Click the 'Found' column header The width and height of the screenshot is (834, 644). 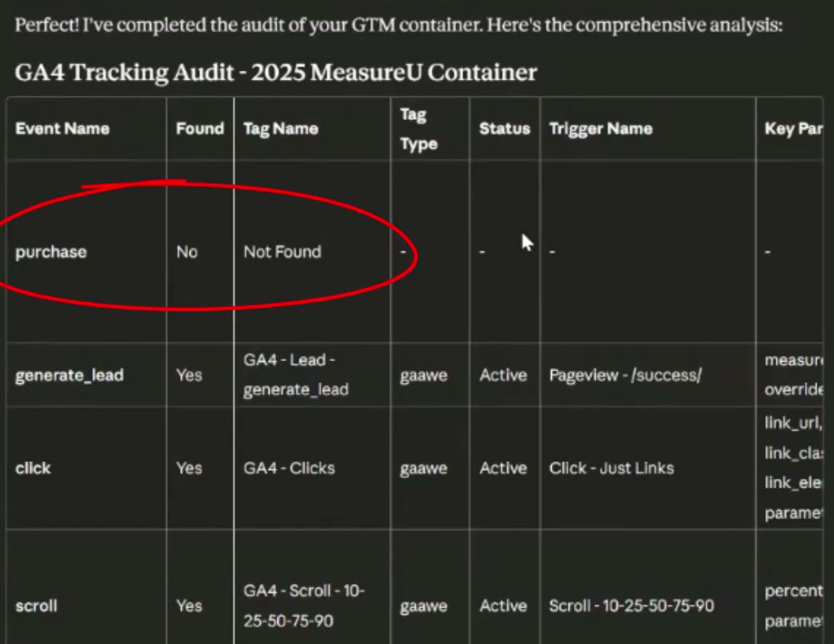coord(200,129)
